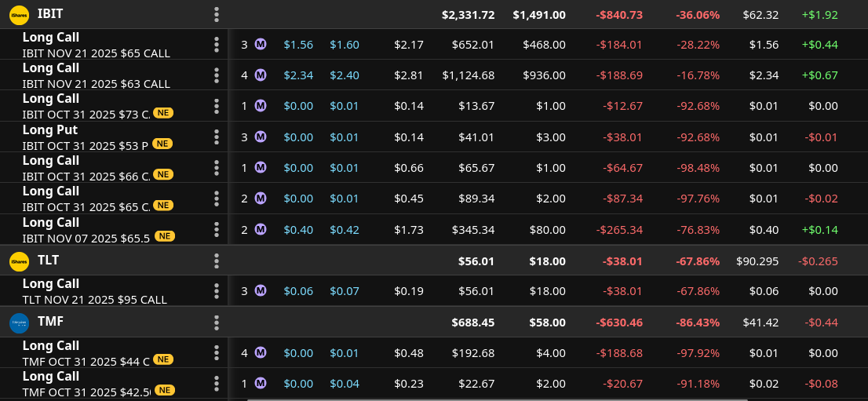Open options menu for TMF $44 call

217,353
